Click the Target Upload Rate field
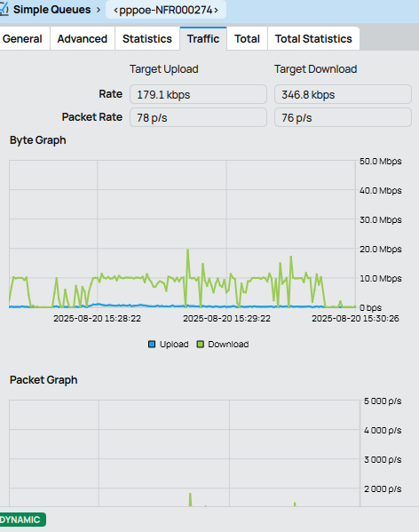This screenshot has width=419, height=532. (x=198, y=94)
